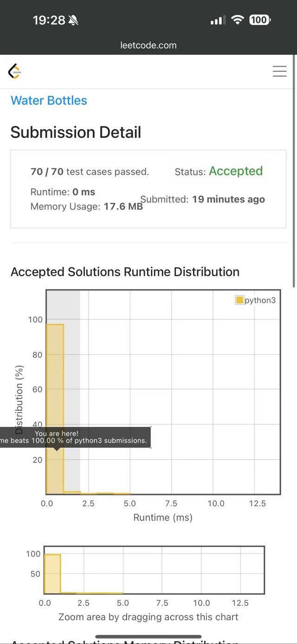
Task: Tap the clock time in status bar
Action: (49, 20)
